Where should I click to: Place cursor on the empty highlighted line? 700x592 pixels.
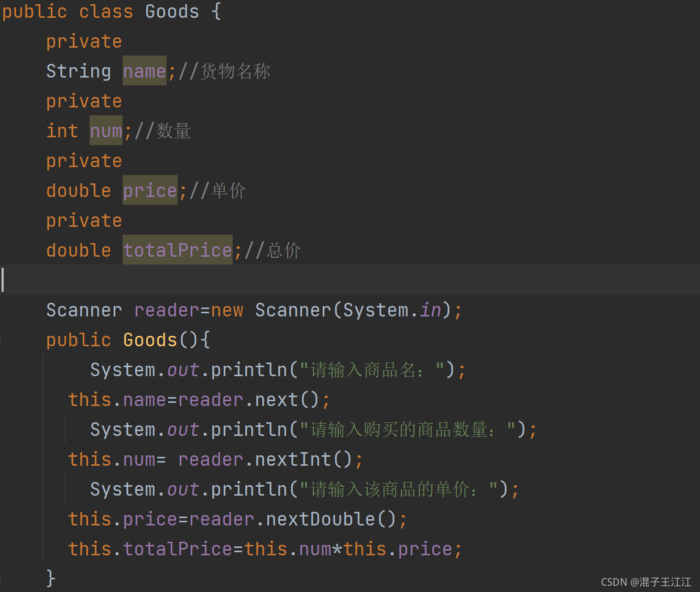pyautogui.click(x=314, y=280)
